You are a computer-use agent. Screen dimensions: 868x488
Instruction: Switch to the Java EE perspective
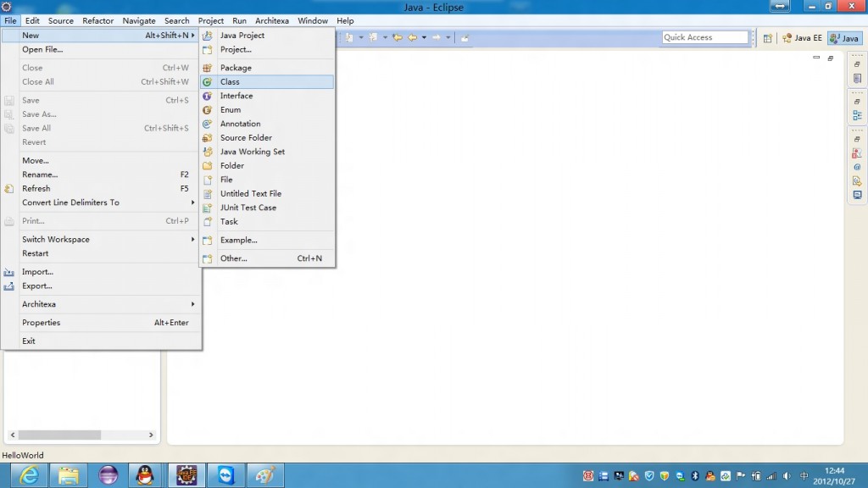point(803,38)
